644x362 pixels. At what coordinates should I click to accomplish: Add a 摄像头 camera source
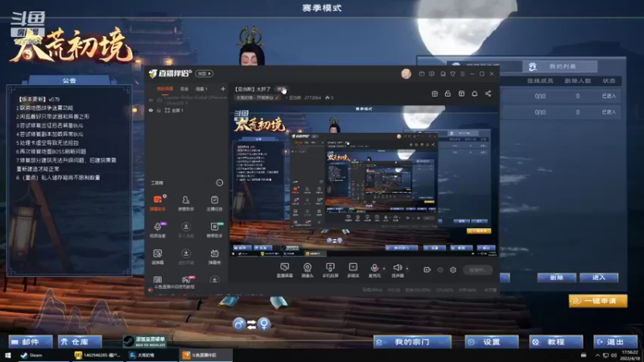[308, 270]
